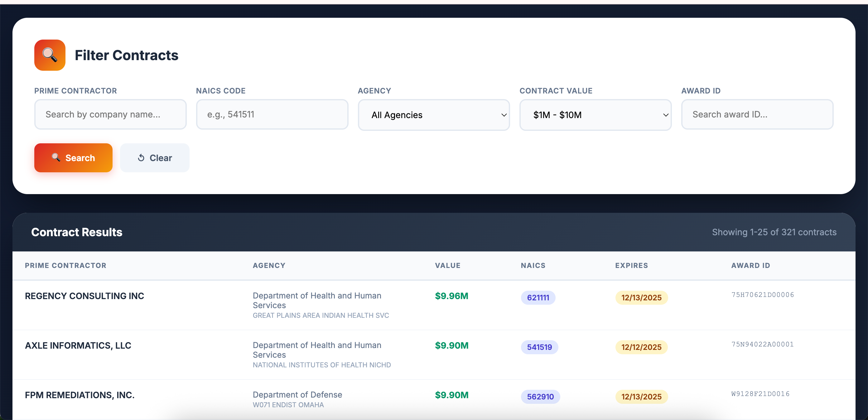868x420 pixels.
Task: Click the Search button to run the filter
Action: coord(73,158)
